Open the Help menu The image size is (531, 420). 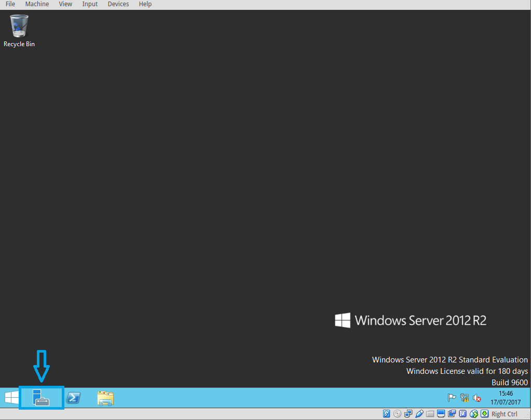[x=145, y=4]
